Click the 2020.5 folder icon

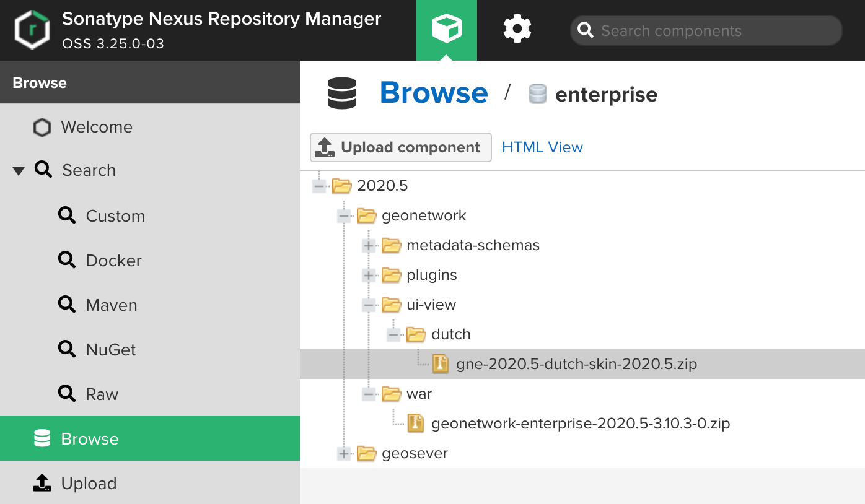(x=342, y=186)
